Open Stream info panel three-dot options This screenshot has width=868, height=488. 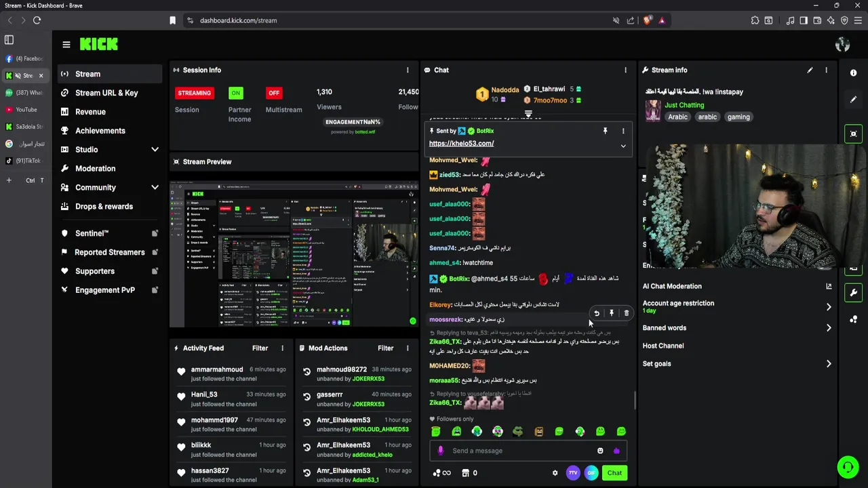(x=826, y=70)
